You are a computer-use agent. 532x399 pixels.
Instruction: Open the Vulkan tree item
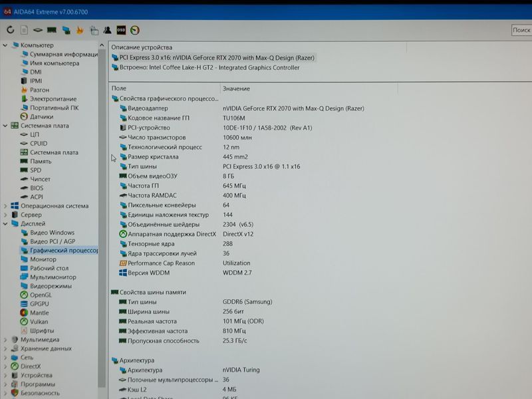click(x=35, y=321)
